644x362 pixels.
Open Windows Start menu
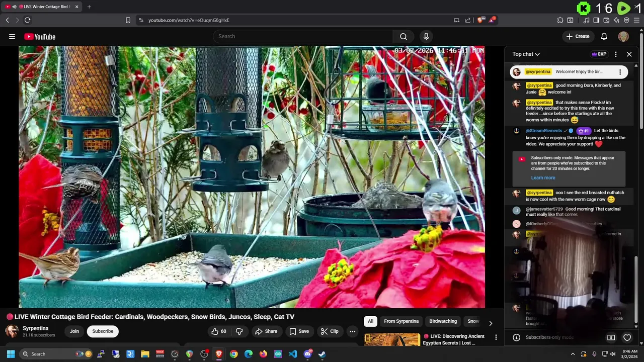pyautogui.click(x=11, y=354)
